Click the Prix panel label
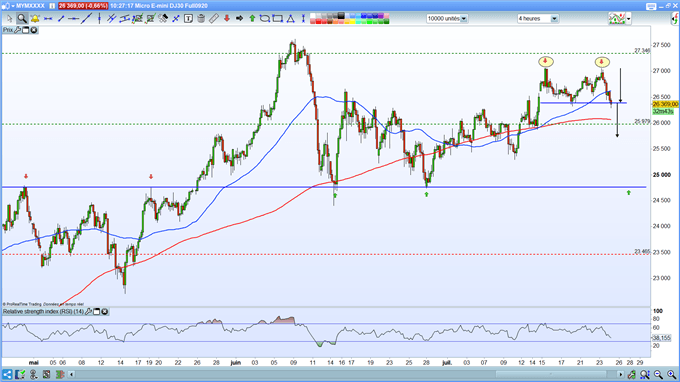Screen dimensions: 680x382 [x=8, y=30]
